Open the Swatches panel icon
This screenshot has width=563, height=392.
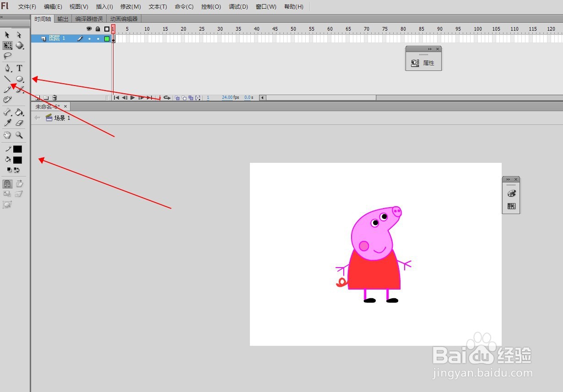tap(511, 206)
